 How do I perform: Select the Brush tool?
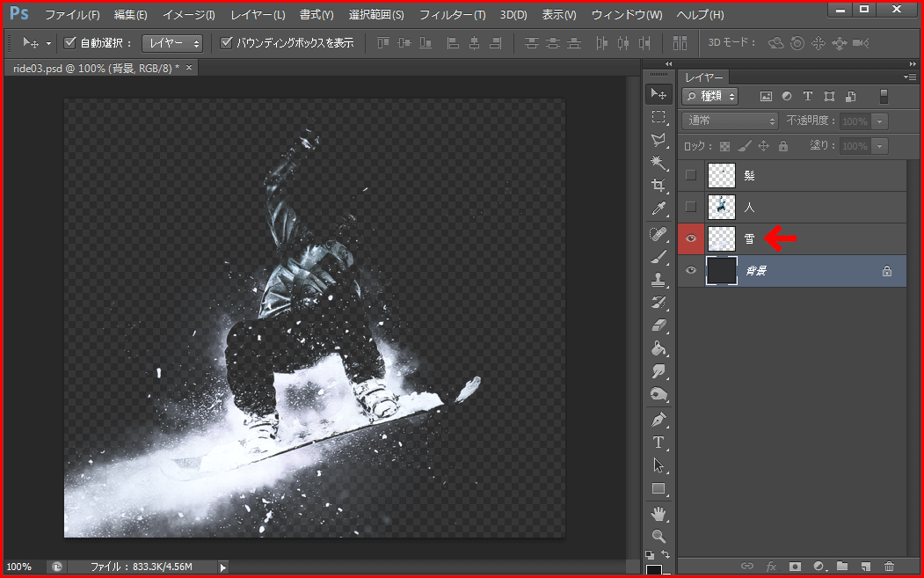[658, 257]
